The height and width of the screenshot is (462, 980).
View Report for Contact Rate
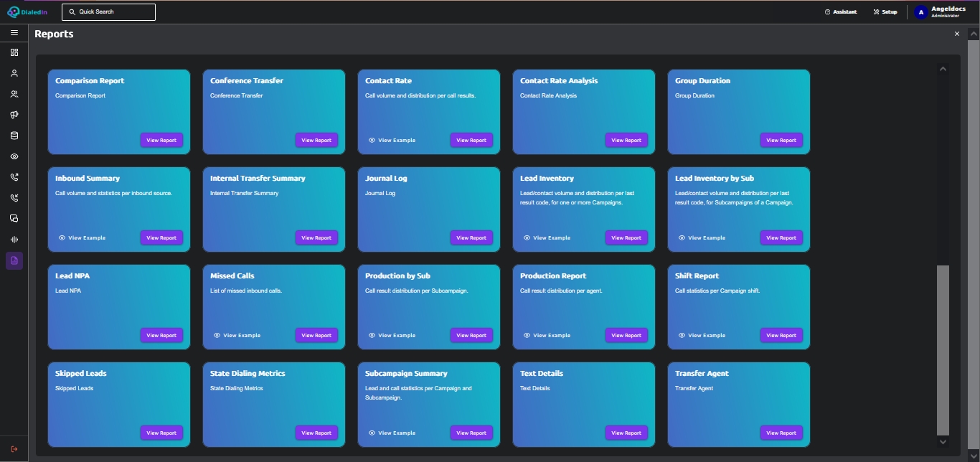tap(471, 141)
